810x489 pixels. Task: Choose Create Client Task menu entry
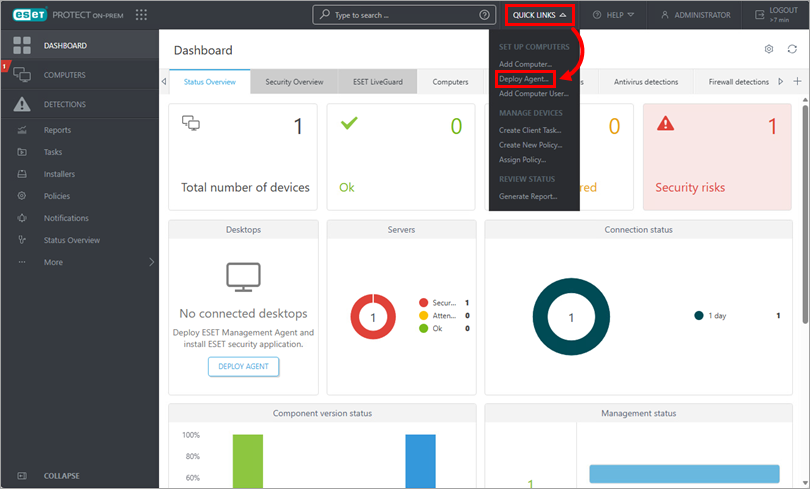point(530,130)
